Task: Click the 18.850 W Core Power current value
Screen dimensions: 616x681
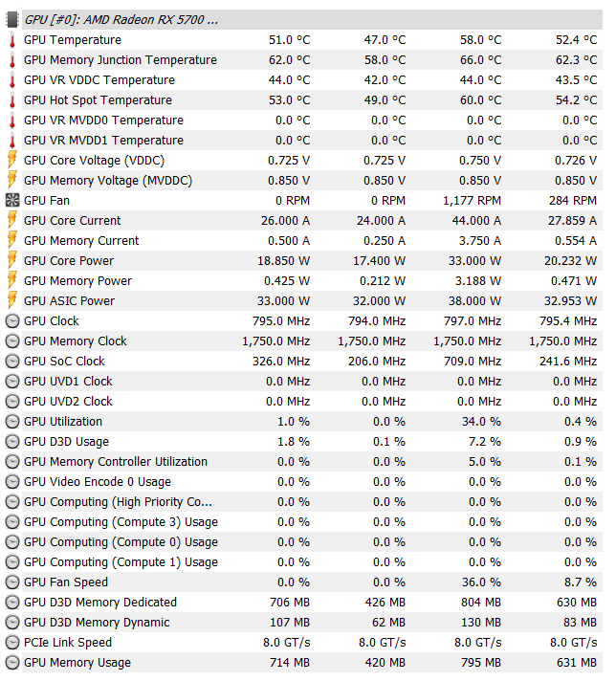Action: pyautogui.click(x=284, y=260)
